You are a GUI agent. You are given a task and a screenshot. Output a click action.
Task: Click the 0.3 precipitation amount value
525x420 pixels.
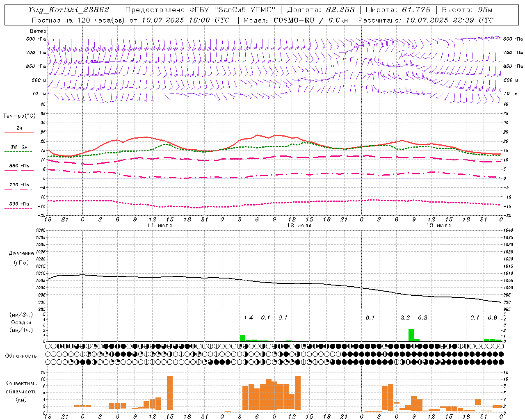(422, 318)
